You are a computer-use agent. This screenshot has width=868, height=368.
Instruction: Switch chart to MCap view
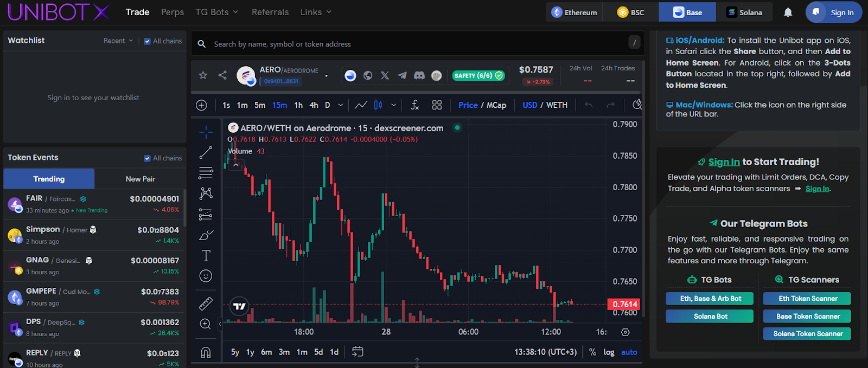click(496, 105)
